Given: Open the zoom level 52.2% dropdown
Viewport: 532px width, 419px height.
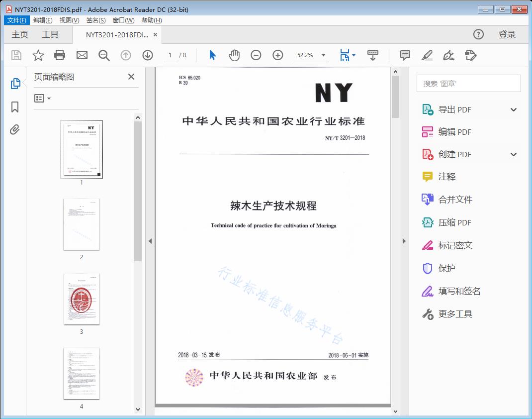Looking at the screenshot, I should point(323,55).
